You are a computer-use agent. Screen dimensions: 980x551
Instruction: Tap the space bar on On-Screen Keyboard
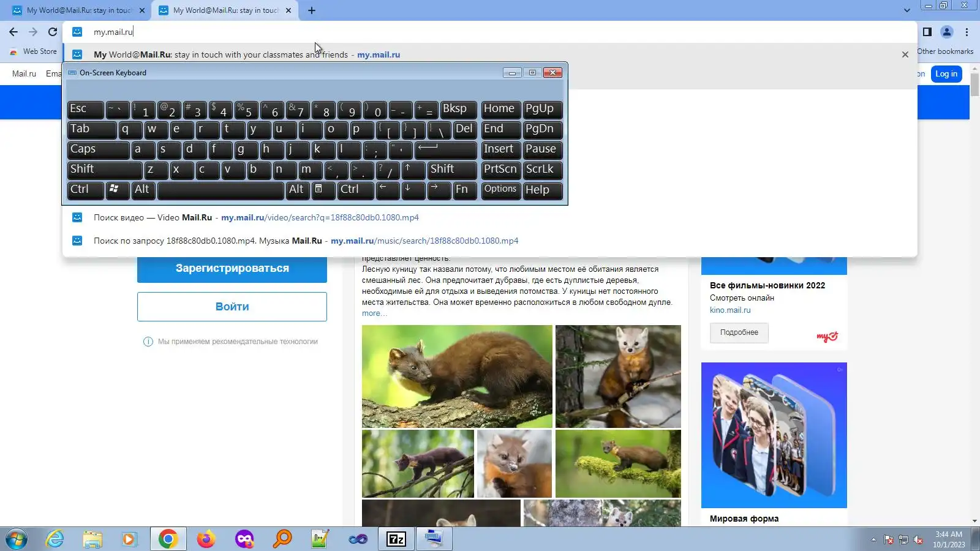(221, 190)
